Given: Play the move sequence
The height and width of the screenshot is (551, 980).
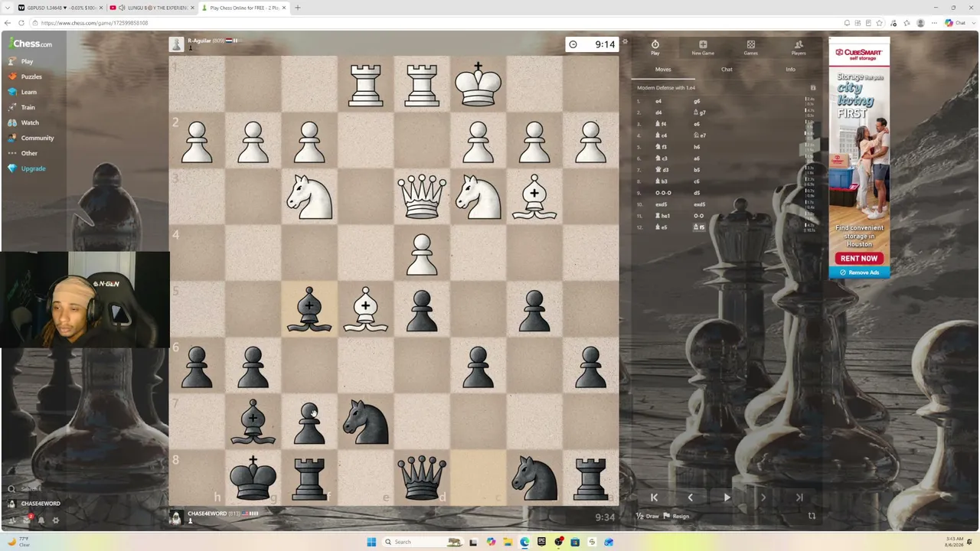Looking at the screenshot, I should tap(727, 497).
